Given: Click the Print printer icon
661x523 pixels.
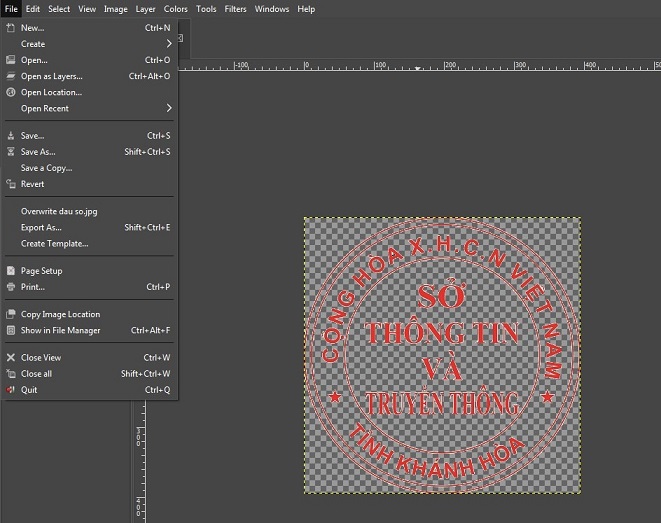Looking at the screenshot, I should coord(11,287).
